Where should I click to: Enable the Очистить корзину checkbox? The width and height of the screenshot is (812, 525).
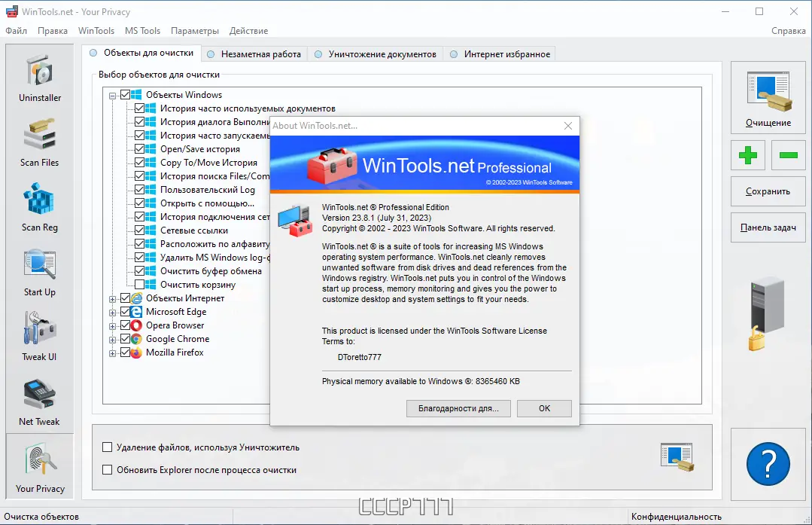click(139, 285)
